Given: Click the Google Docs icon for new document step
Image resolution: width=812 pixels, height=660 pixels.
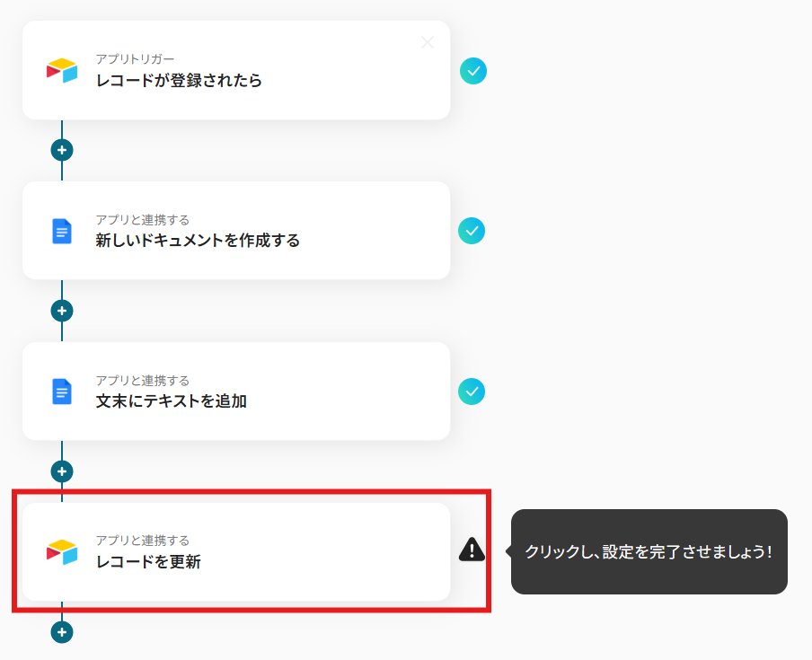Looking at the screenshot, I should pyautogui.click(x=62, y=232).
